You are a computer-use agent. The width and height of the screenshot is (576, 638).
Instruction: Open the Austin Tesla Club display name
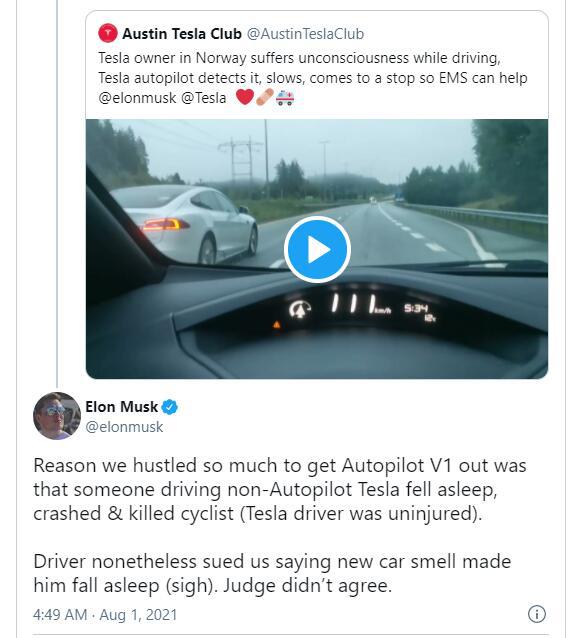[182, 34]
